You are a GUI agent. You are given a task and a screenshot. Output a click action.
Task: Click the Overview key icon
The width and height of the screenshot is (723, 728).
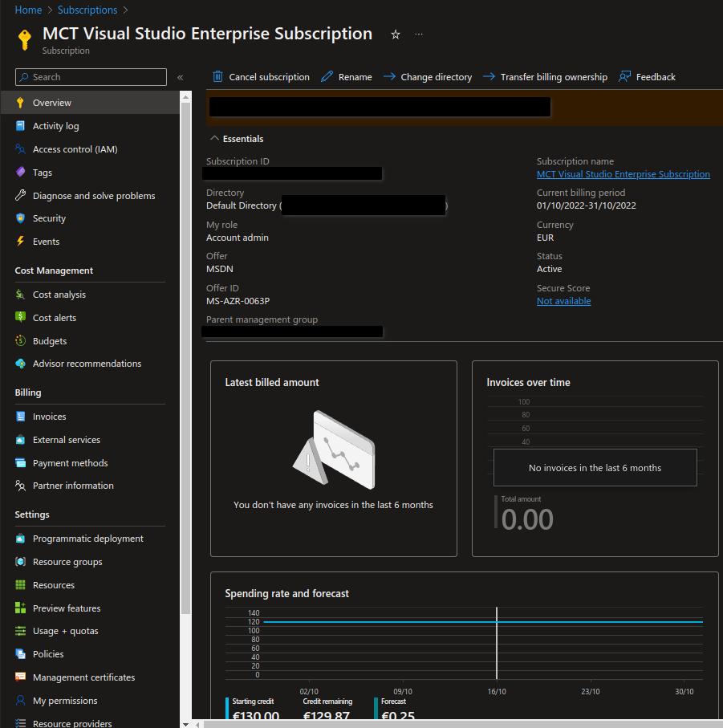tap(20, 103)
